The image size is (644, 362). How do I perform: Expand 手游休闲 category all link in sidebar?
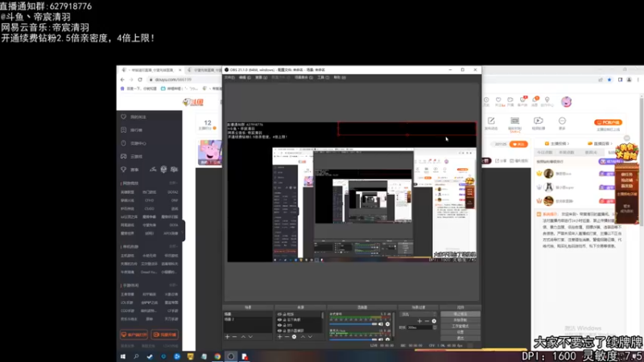pos(173,286)
